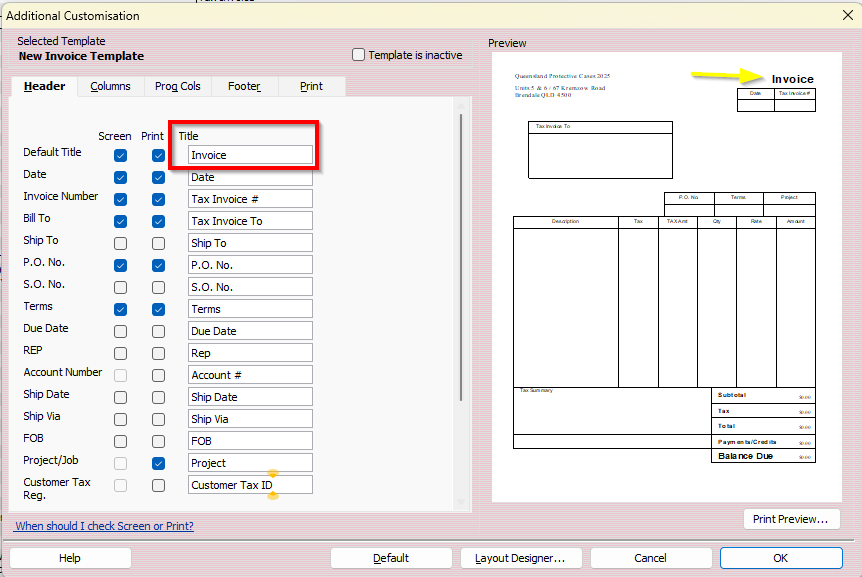
Task: Click the Tax Invoice # title field
Action: (250, 199)
